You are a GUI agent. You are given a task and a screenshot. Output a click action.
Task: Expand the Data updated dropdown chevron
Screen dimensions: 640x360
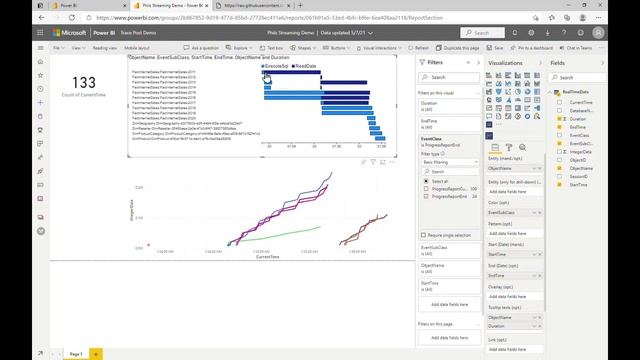point(371,33)
